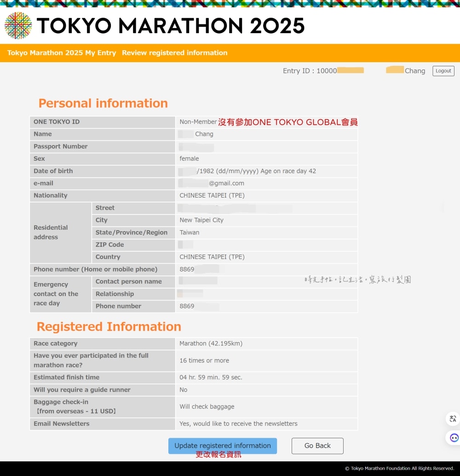
Task: Click the Go Back button
Action: (x=317, y=446)
